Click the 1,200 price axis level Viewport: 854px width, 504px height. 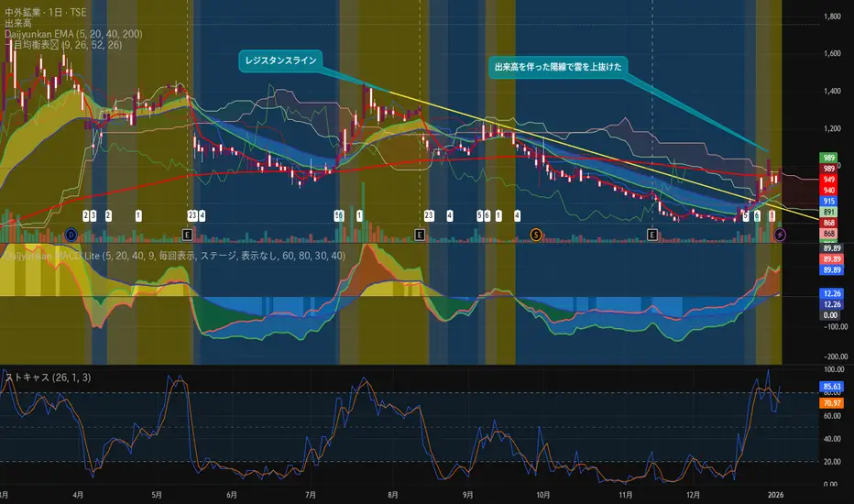click(x=832, y=129)
